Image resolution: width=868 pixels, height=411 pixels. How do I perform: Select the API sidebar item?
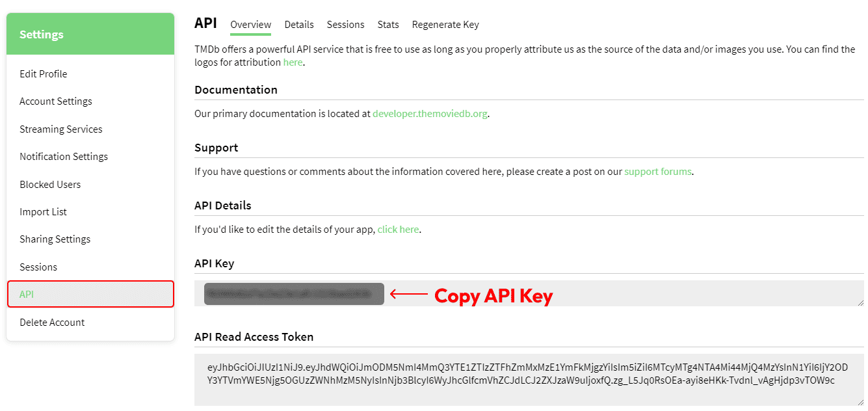point(27,295)
